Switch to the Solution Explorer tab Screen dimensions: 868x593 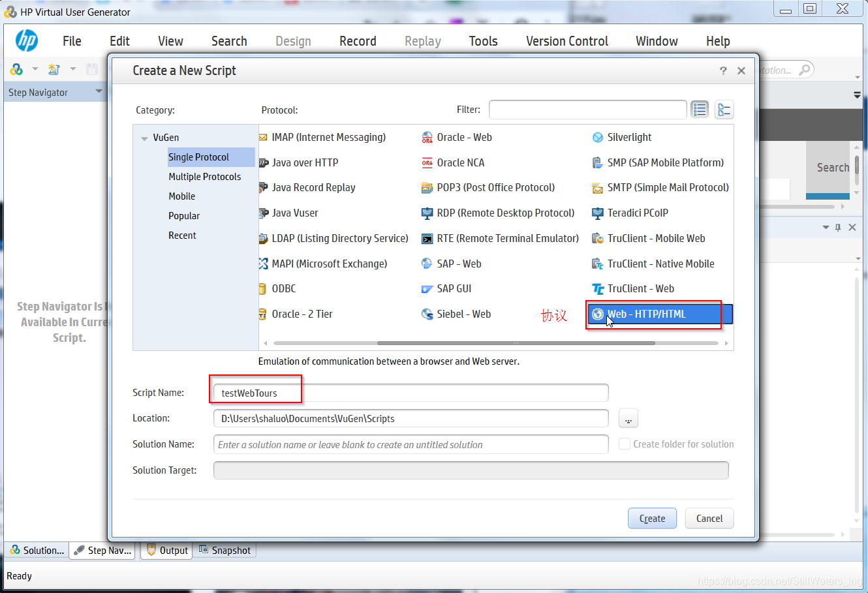(37, 551)
